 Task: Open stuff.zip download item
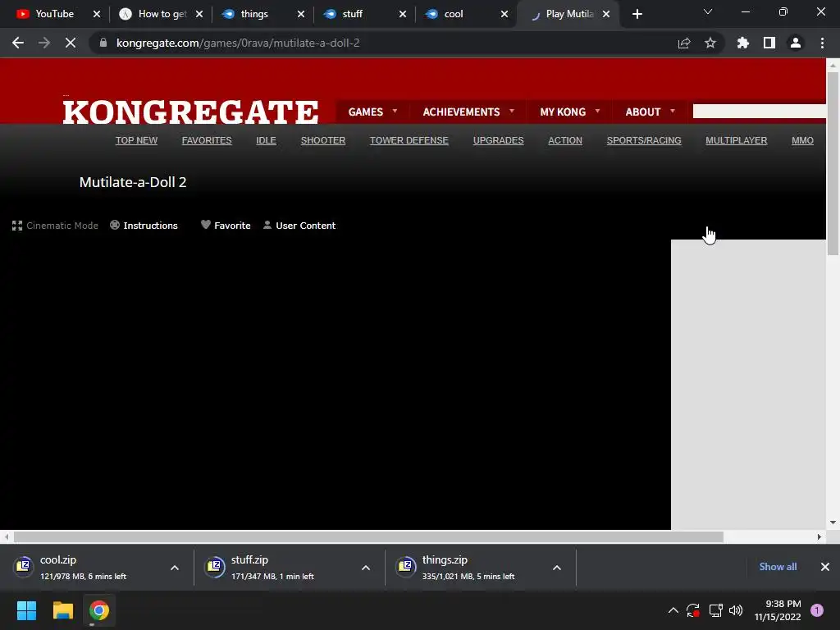272,568
